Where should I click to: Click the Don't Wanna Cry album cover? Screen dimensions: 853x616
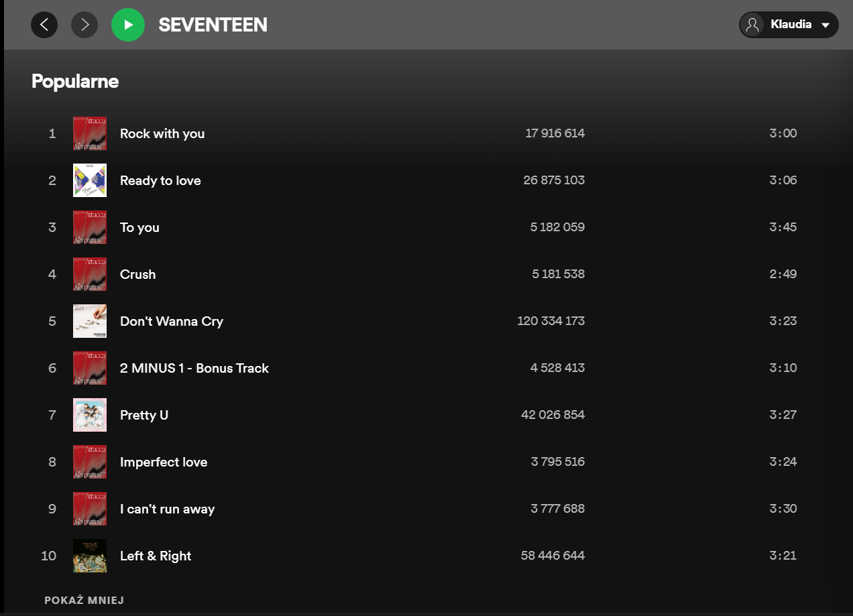pos(90,321)
